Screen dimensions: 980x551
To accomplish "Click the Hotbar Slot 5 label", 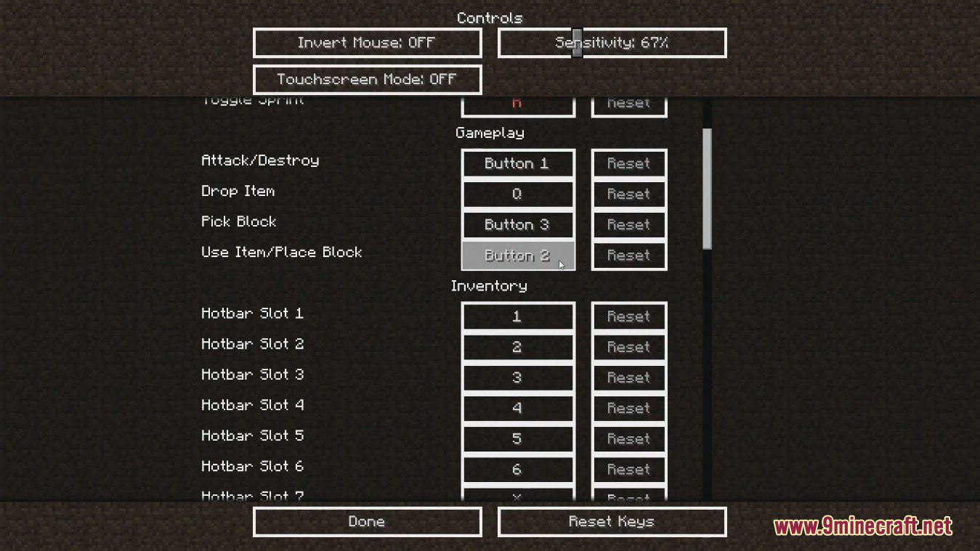I will pos(253,436).
